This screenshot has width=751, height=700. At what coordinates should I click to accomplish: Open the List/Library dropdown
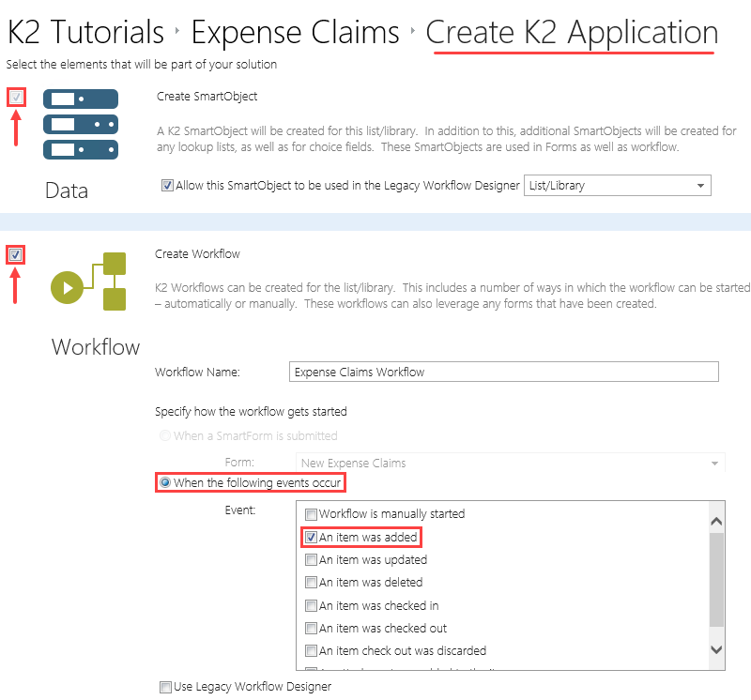(x=700, y=185)
